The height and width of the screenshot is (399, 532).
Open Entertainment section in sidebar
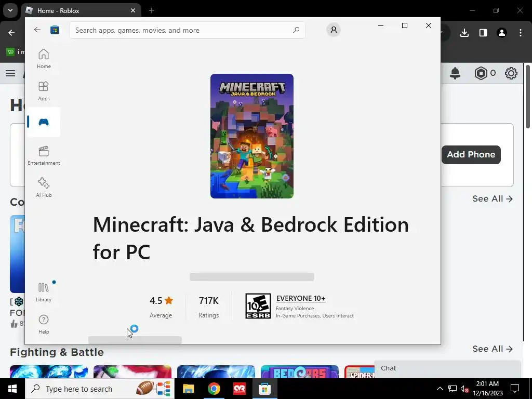[44, 155]
